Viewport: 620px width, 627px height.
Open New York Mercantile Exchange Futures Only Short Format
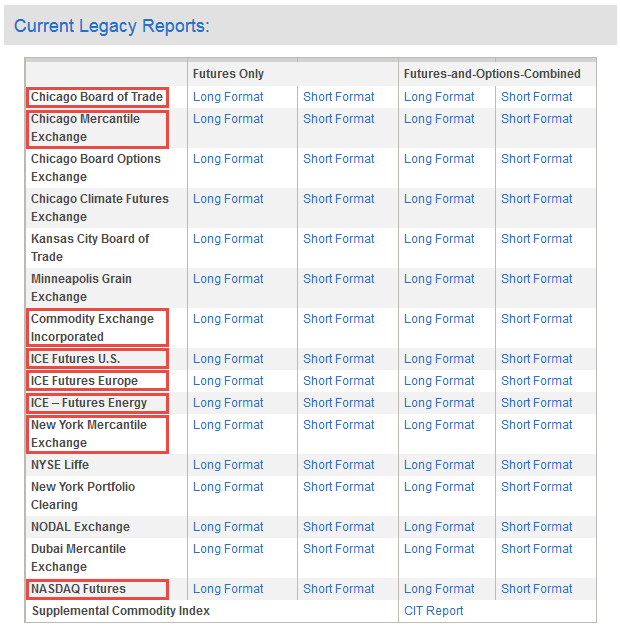tap(338, 425)
